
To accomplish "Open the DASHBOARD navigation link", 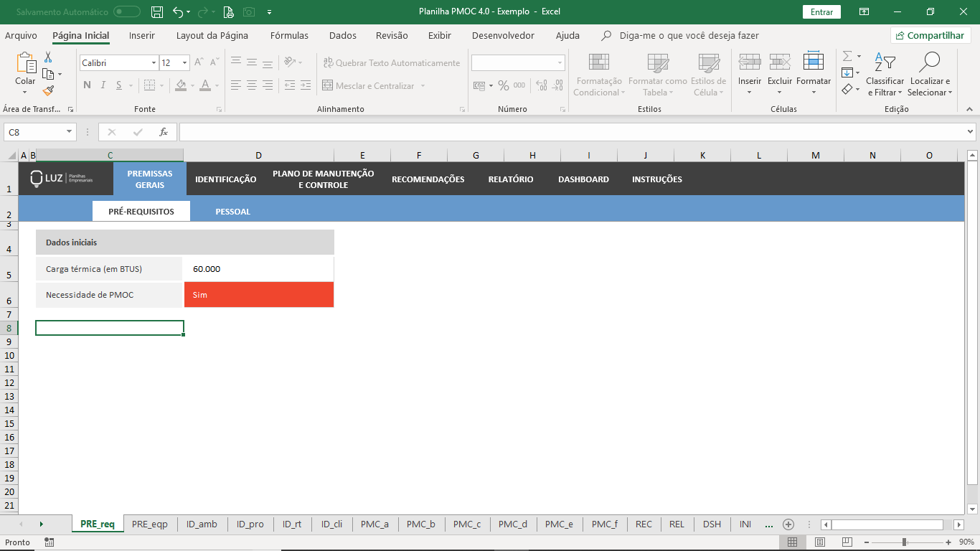I will (x=583, y=179).
